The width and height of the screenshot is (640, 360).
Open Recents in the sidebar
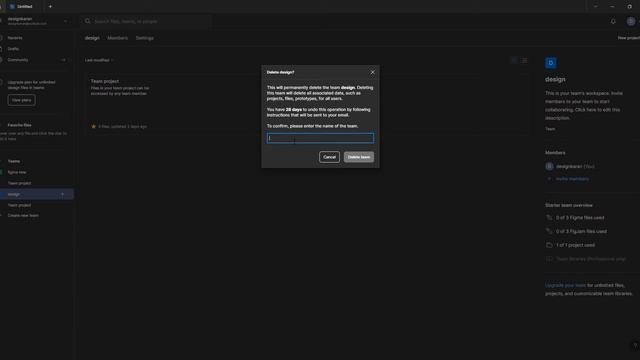point(15,38)
